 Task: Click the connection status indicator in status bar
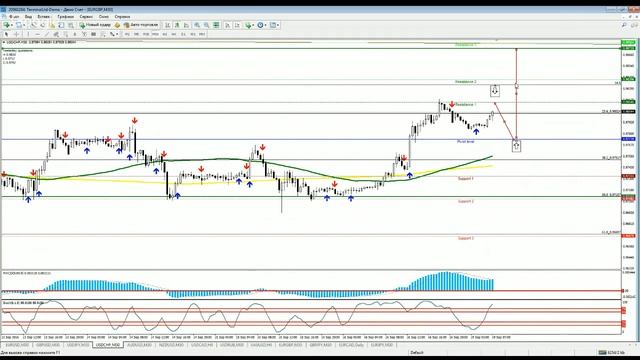(611, 352)
